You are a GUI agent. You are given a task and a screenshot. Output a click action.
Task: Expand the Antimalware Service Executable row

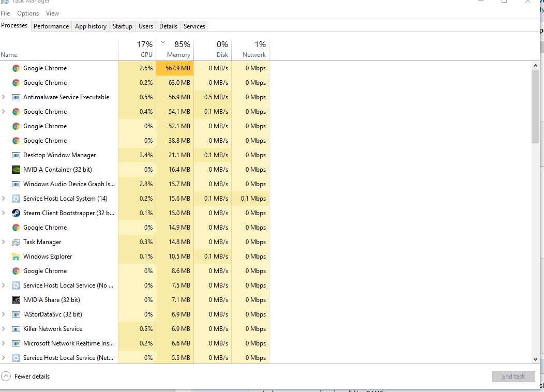point(4,97)
